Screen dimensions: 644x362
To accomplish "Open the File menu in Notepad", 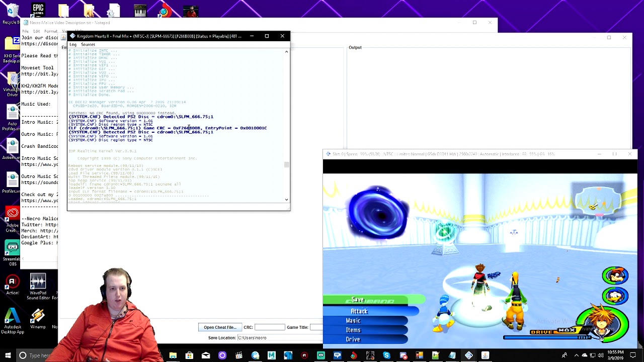I will (25, 31).
